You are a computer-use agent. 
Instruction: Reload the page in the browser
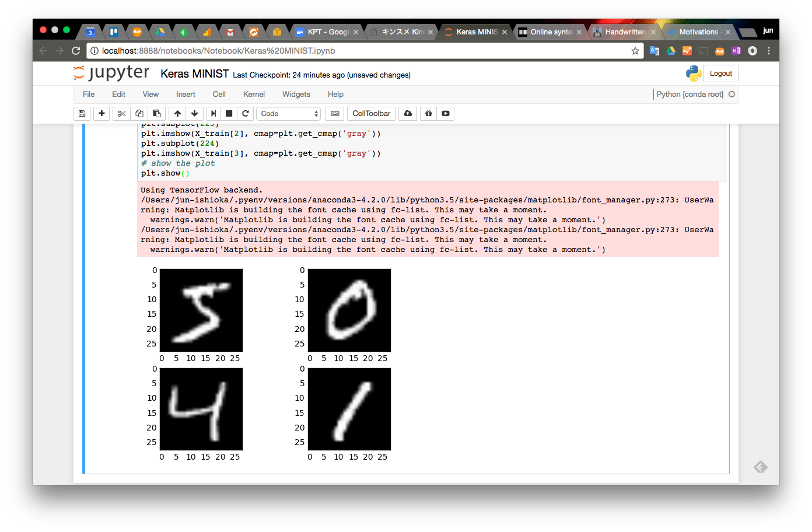coord(76,51)
